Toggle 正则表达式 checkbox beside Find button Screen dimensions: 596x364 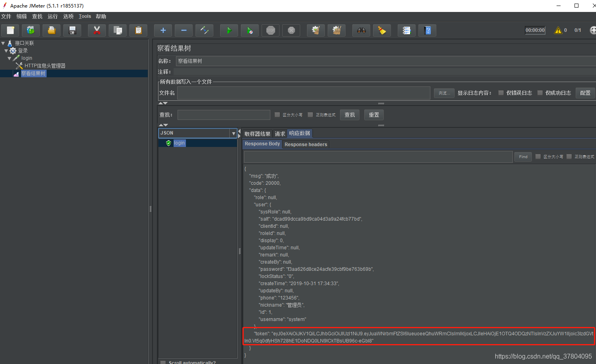(x=569, y=157)
